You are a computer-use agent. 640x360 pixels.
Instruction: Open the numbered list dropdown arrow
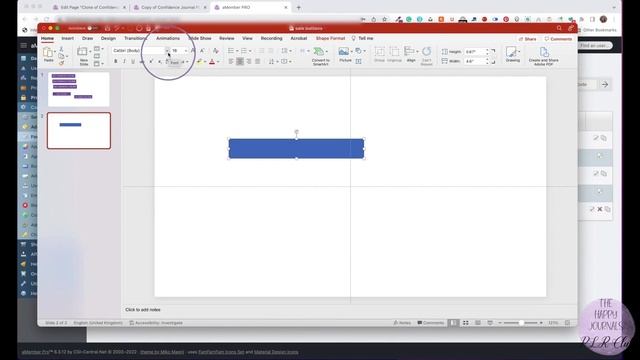point(250,51)
